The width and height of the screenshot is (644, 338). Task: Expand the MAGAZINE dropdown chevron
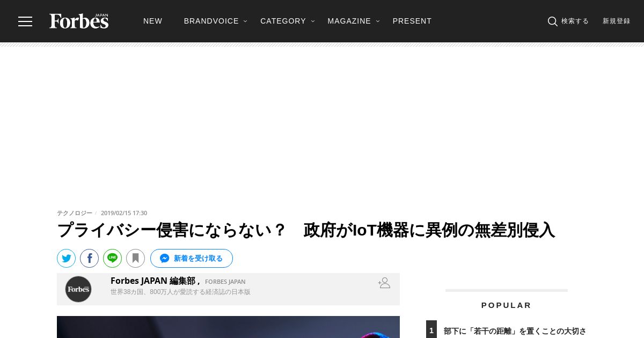pos(378,21)
